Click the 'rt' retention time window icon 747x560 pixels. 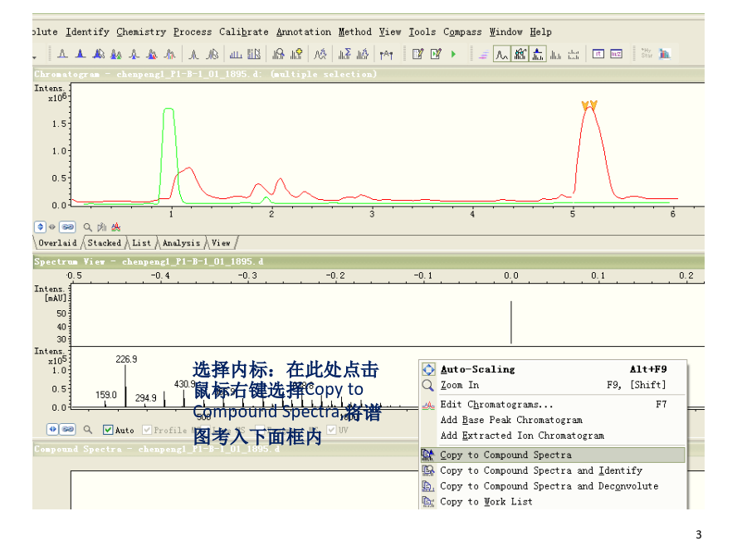coord(598,54)
